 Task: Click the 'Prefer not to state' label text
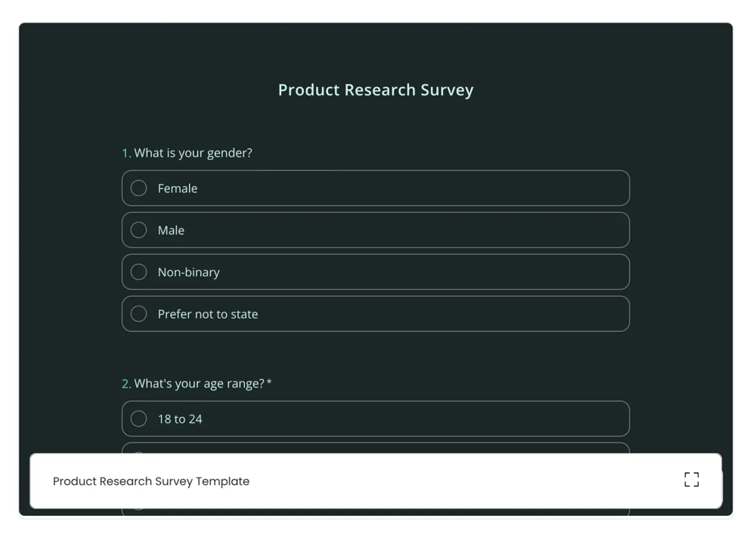[x=208, y=314]
